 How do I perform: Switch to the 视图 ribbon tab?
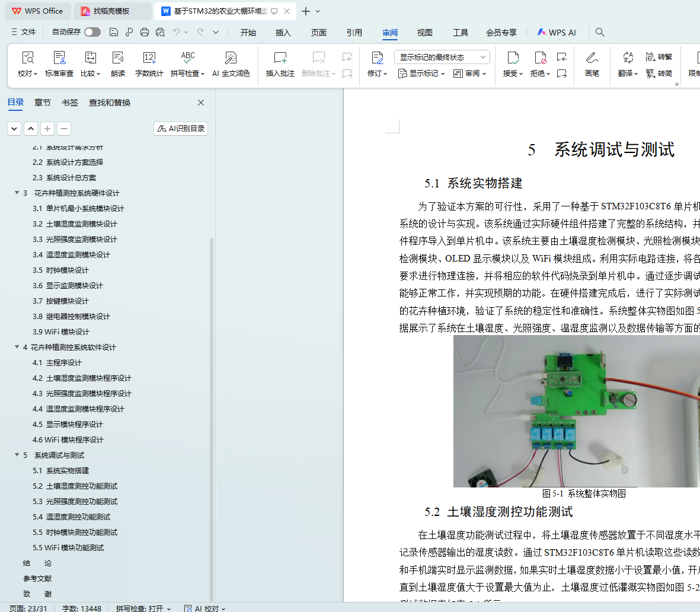coord(424,33)
